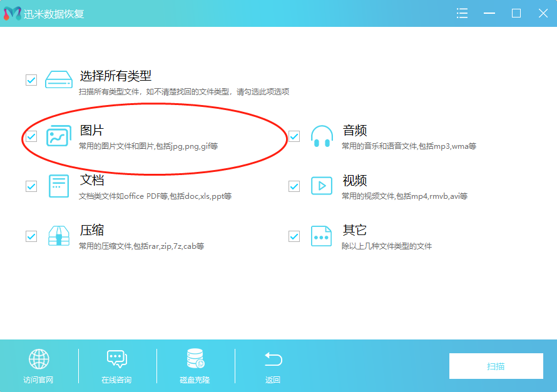The image size is (557, 392).
Task: Click the 扫描 scan button
Action: click(496, 366)
